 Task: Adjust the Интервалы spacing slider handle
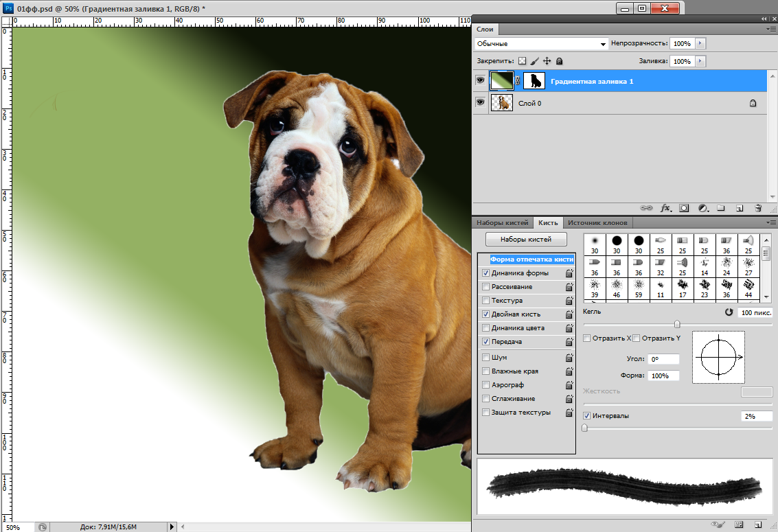(584, 428)
